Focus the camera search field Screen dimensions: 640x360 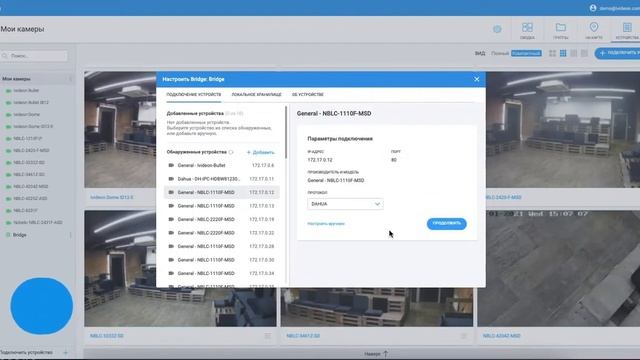(x=34, y=56)
